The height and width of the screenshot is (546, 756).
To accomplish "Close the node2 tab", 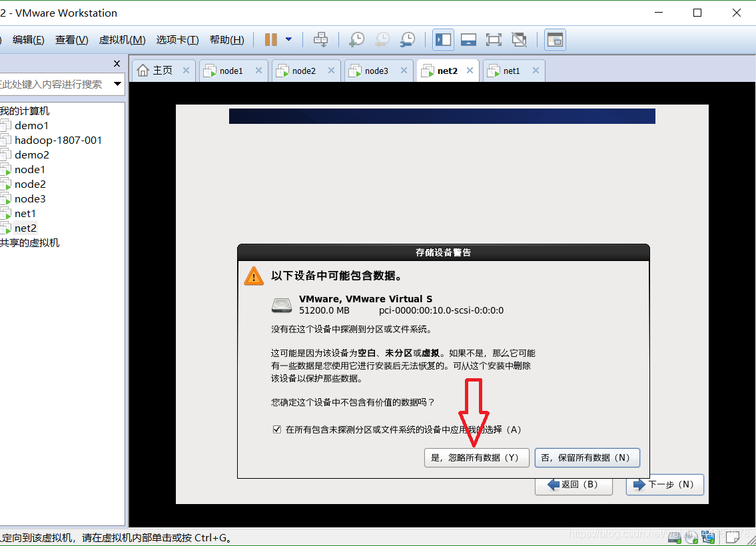I will coord(331,71).
